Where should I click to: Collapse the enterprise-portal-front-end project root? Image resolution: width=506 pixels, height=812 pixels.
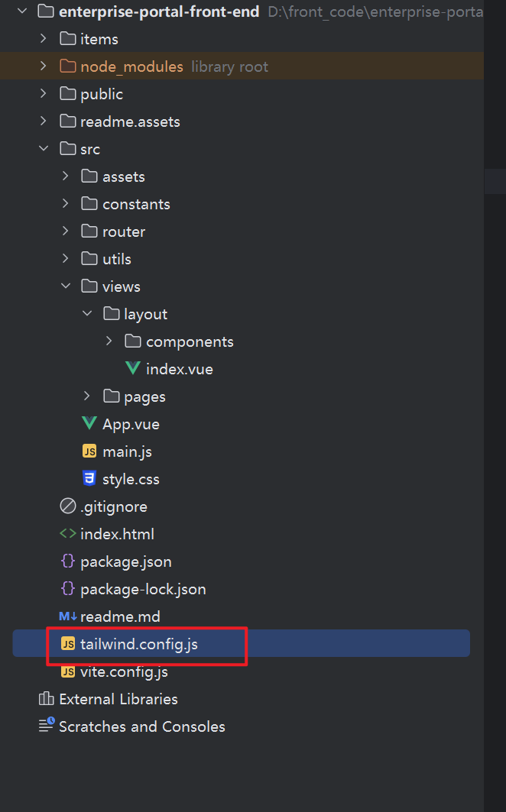21,11
